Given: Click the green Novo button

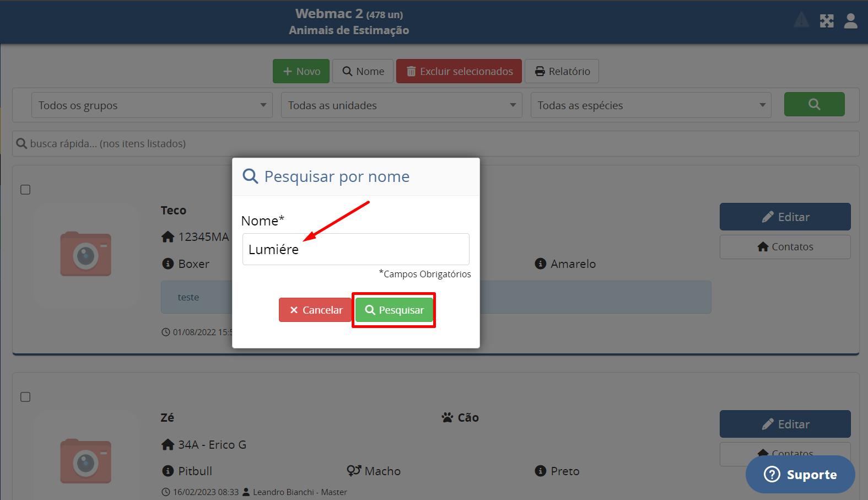Looking at the screenshot, I should tap(301, 71).
